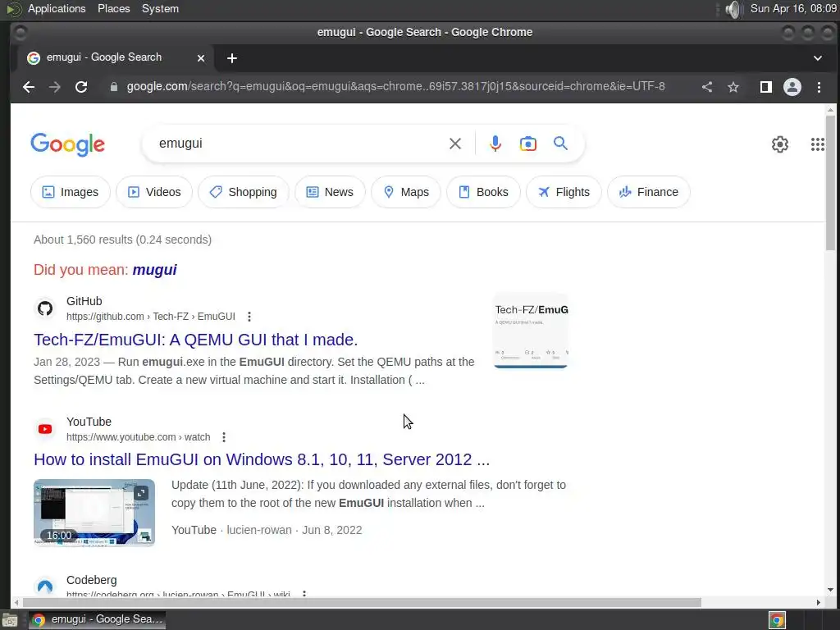Switch to Finance results

click(x=649, y=192)
